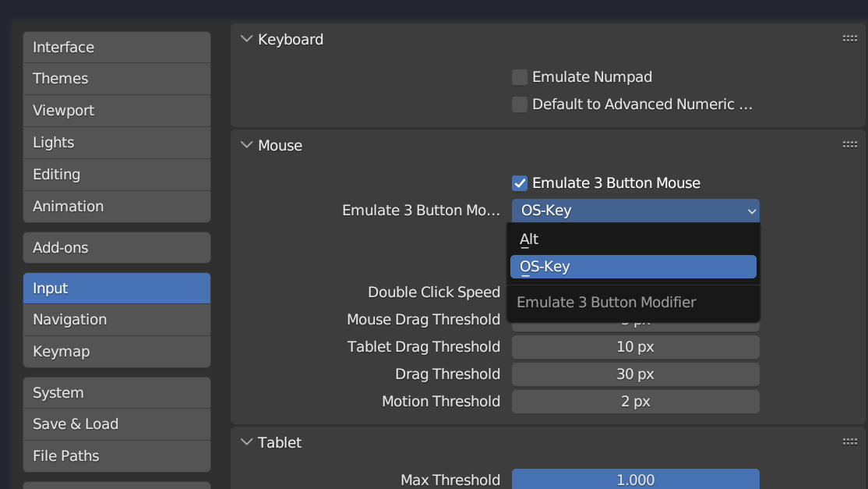Switch to Keymap preferences
This screenshot has height=489, width=868.
coord(117,352)
